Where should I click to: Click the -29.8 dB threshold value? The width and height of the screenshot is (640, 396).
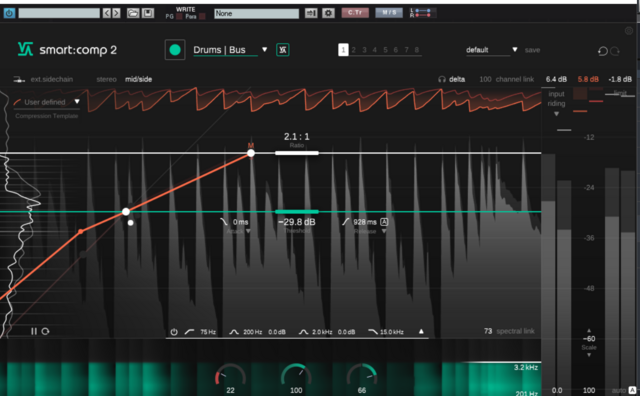coord(297,222)
